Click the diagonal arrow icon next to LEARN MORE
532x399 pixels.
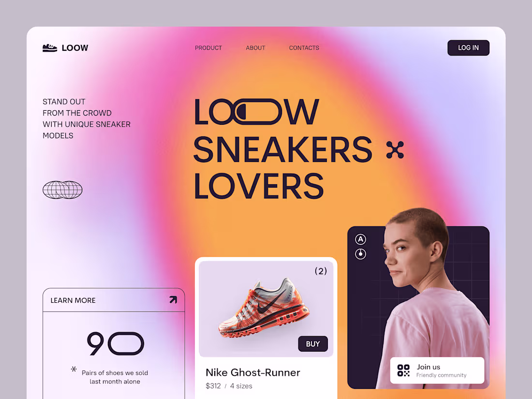tap(173, 299)
